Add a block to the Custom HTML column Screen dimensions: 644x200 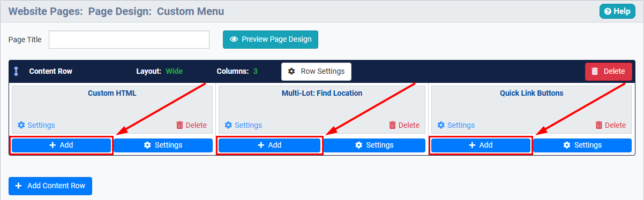pos(61,145)
